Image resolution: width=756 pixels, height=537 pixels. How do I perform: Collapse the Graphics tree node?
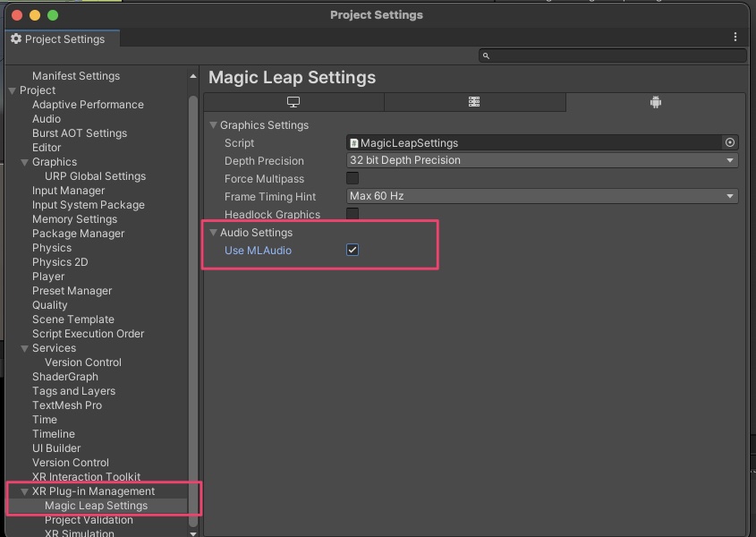tap(24, 162)
